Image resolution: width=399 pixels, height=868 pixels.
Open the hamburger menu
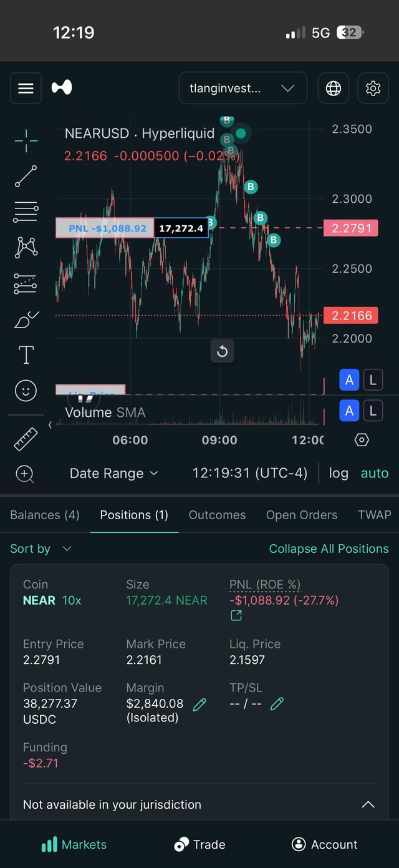coord(26,88)
